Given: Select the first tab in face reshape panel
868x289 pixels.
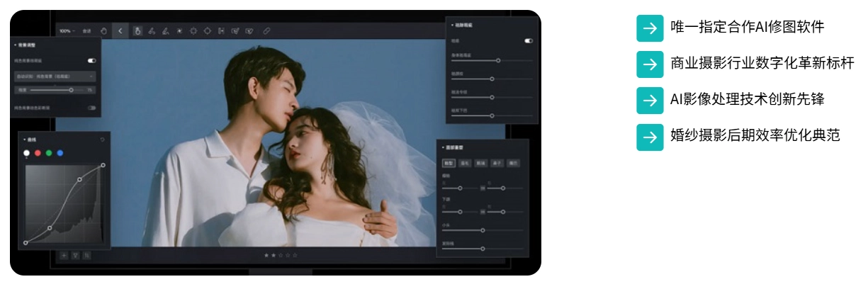Looking at the screenshot, I should [x=449, y=162].
